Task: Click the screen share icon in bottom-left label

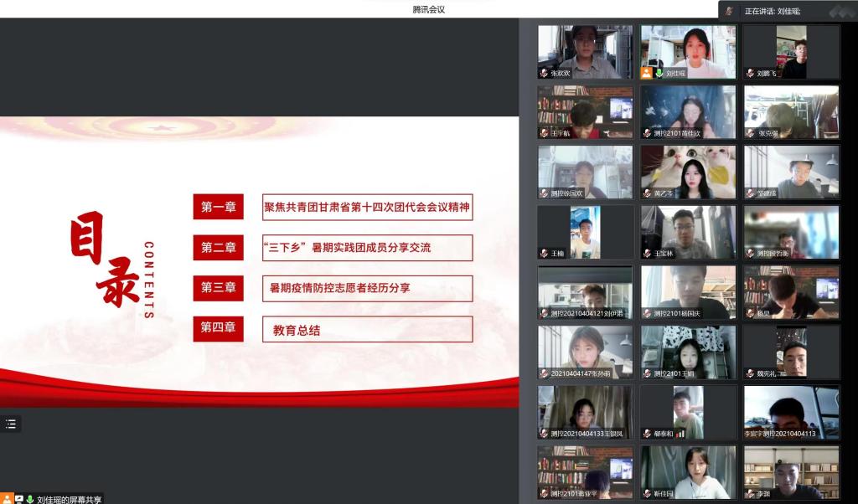Action: pyautogui.click(x=18, y=499)
